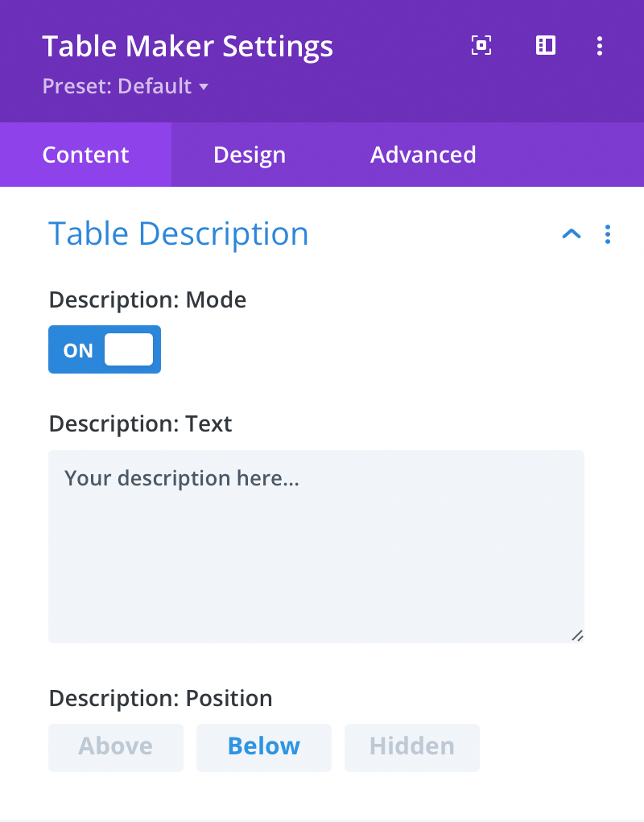Click the Description: Text label

click(x=140, y=423)
